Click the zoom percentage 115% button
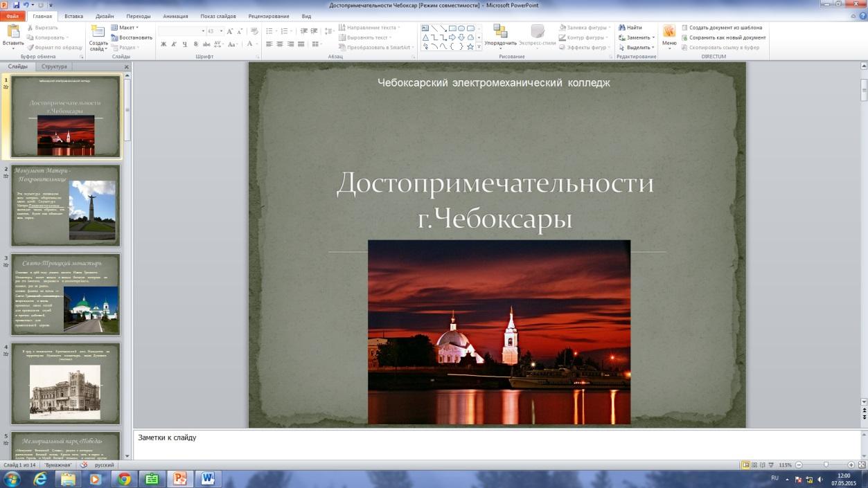868x488 pixels. pos(786,465)
